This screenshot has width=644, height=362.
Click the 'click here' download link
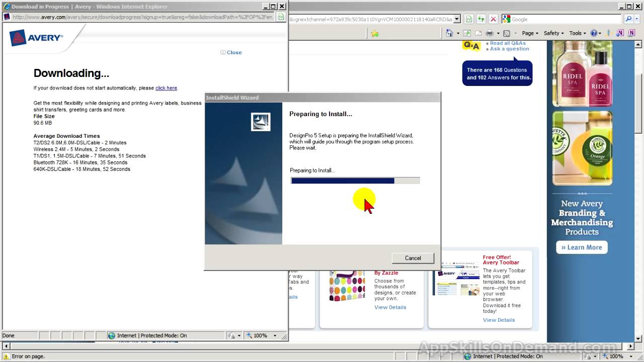point(166,88)
